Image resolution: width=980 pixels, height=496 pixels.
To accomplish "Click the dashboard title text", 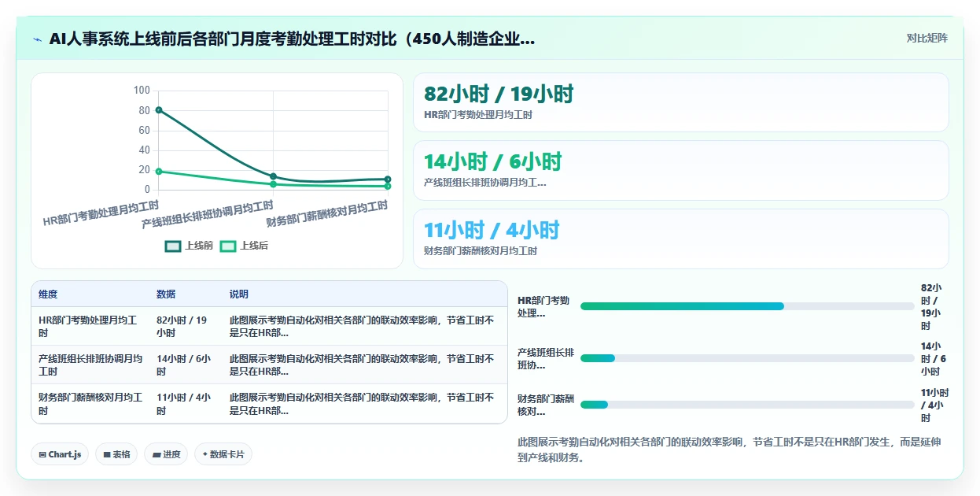I will tap(292, 39).
